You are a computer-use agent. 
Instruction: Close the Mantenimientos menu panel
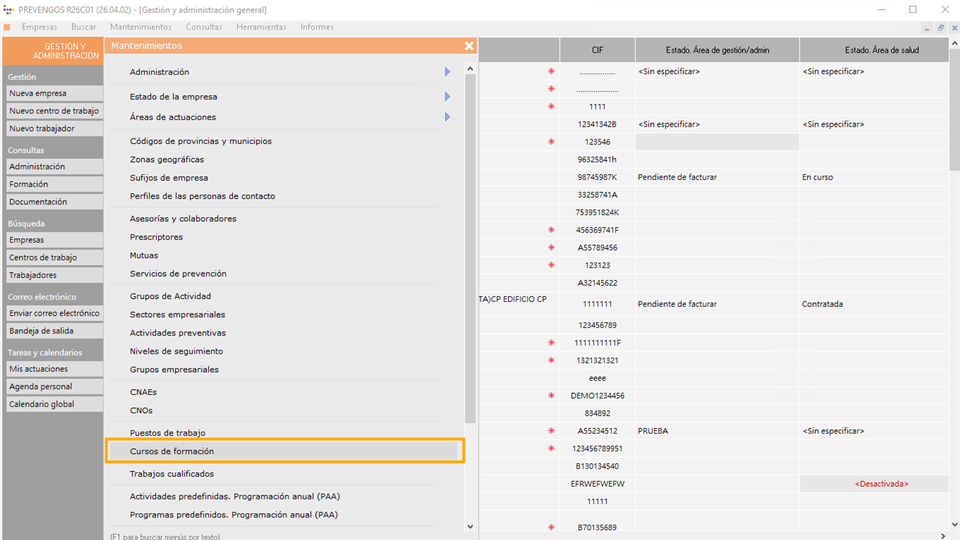click(x=469, y=46)
